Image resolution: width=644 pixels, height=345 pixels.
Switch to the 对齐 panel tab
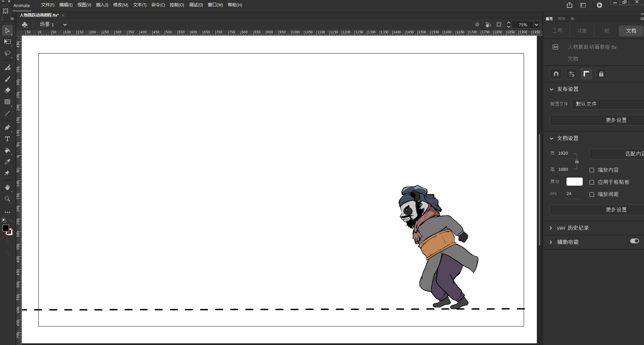click(x=561, y=19)
